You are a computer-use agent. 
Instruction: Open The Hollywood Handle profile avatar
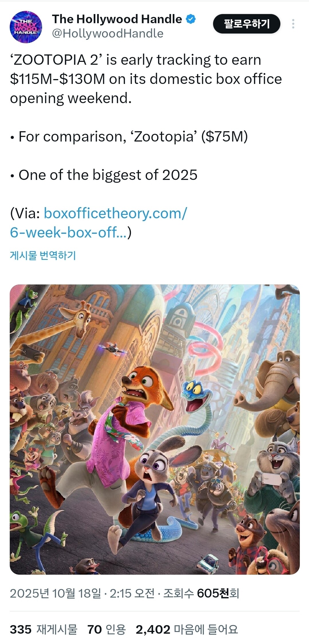click(x=26, y=27)
